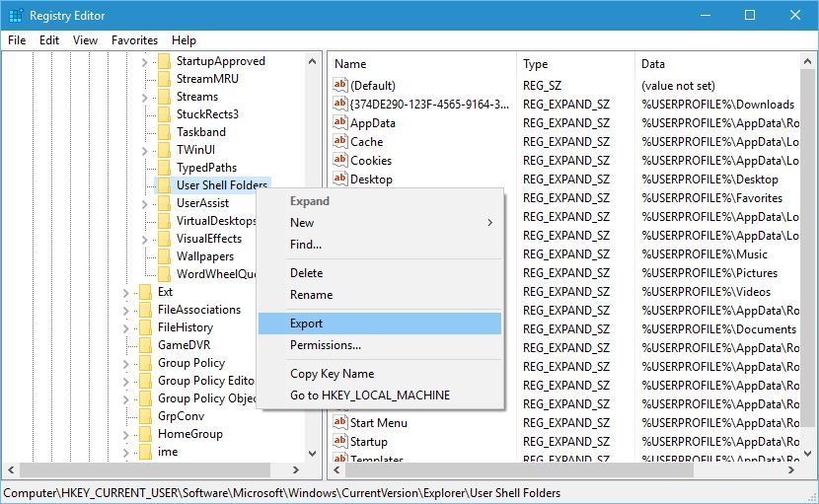
Task: Expand the FileAssociations key
Action: [126, 311]
